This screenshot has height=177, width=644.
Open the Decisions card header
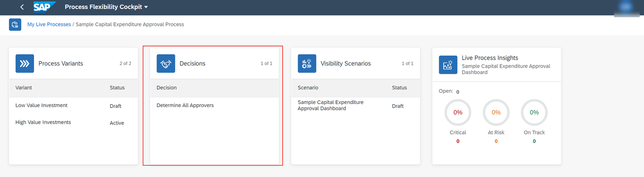(215, 64)
